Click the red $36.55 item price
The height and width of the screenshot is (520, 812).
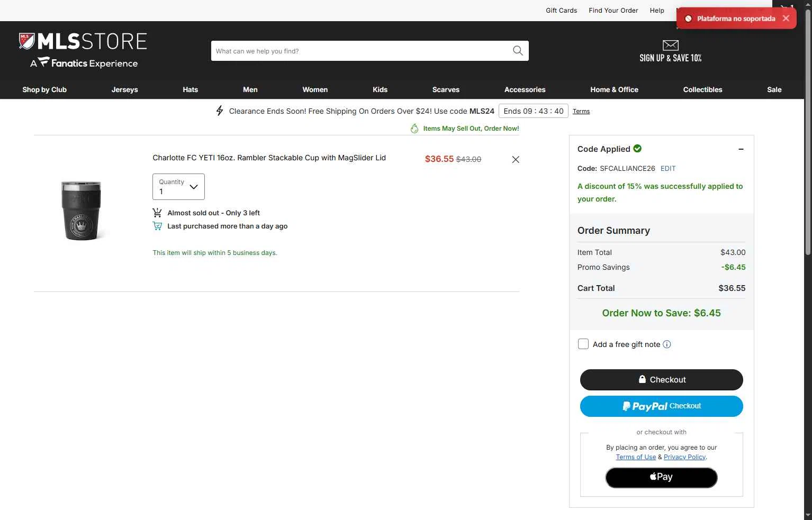439,159
